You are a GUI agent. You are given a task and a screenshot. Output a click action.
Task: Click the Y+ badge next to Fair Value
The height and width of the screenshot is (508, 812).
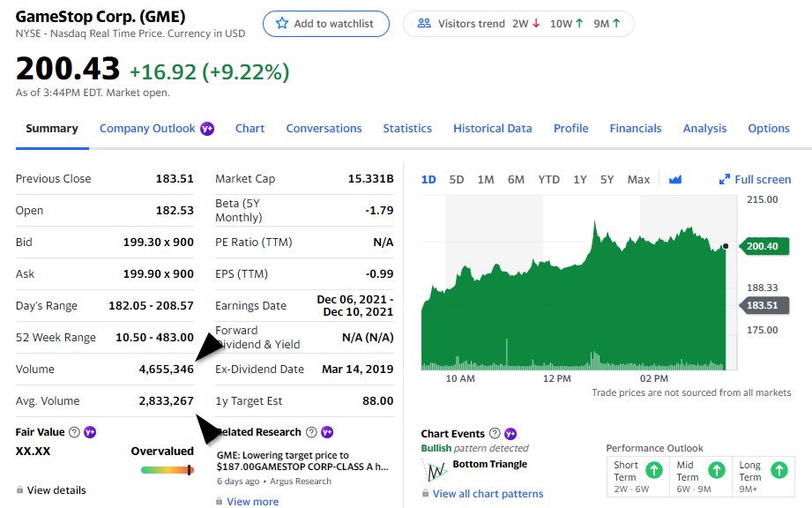coord(90,432)
